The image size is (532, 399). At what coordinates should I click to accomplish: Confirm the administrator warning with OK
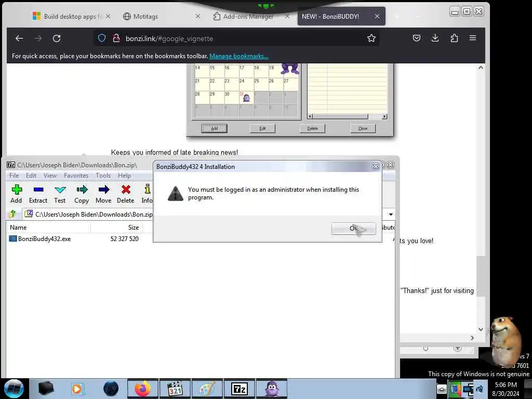[353, 229]
